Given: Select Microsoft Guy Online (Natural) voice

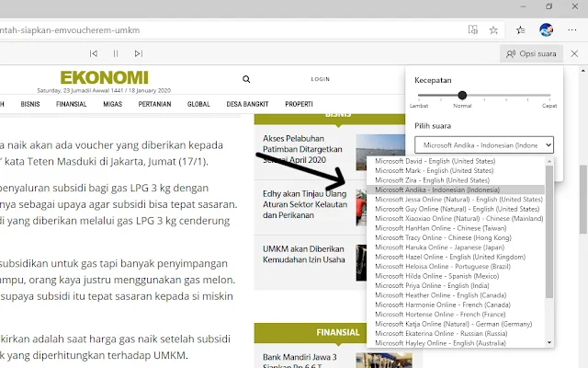Looking at the screenshot, I should tap(456, 209).
